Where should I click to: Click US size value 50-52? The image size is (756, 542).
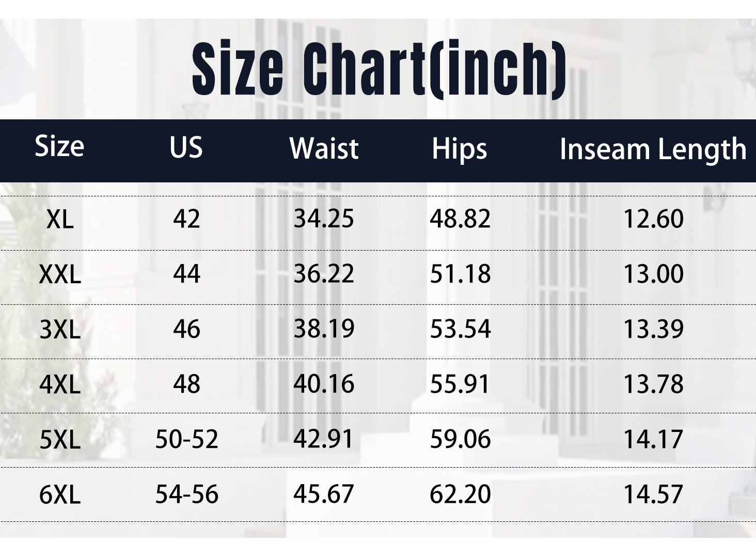pos(187,439)
